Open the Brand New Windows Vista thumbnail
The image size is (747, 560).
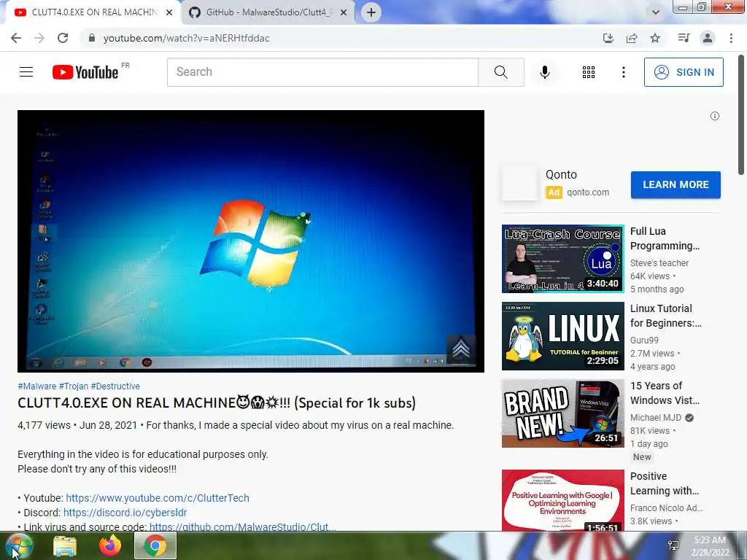click(562, 413)
